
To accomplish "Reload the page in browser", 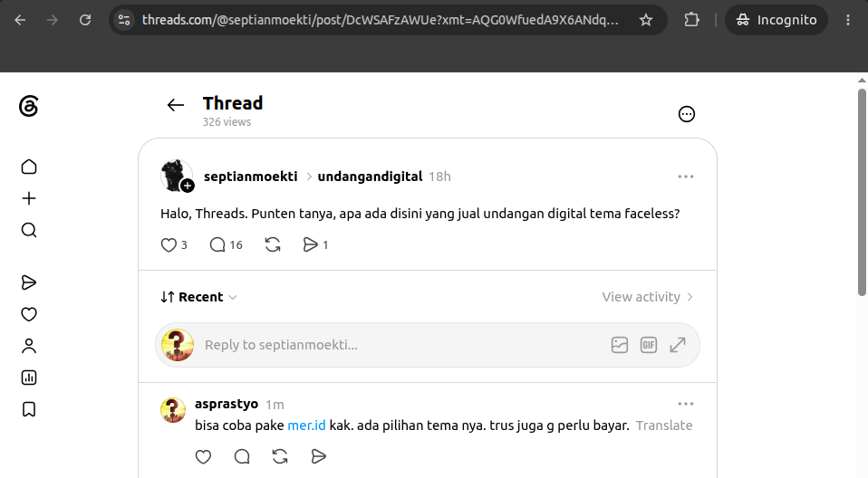I will pos(84,20).
